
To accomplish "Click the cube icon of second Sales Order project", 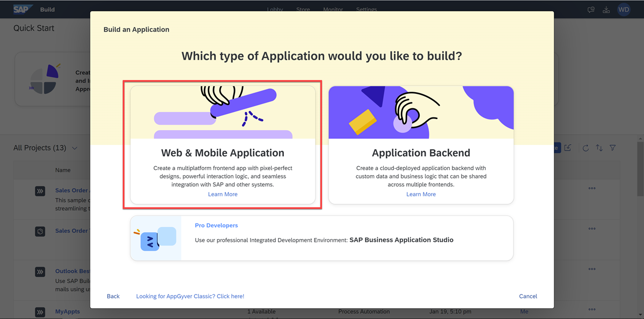I will tap(40, 231).
